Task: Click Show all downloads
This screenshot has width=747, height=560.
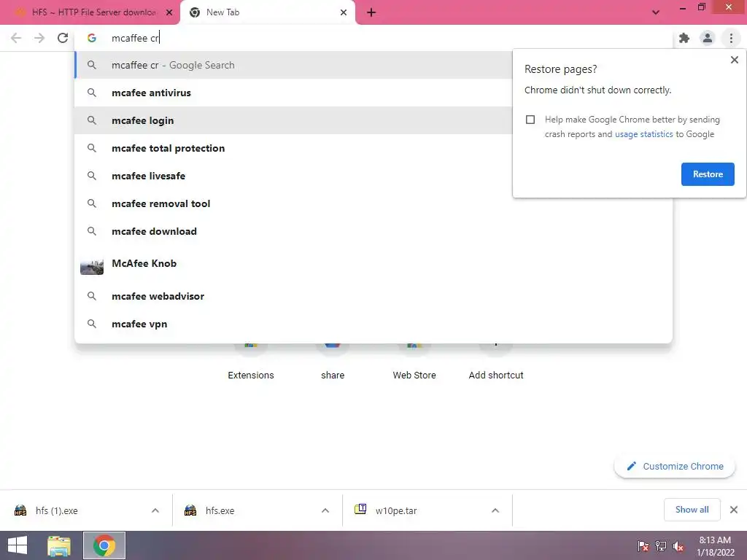Action: [692, 510]
